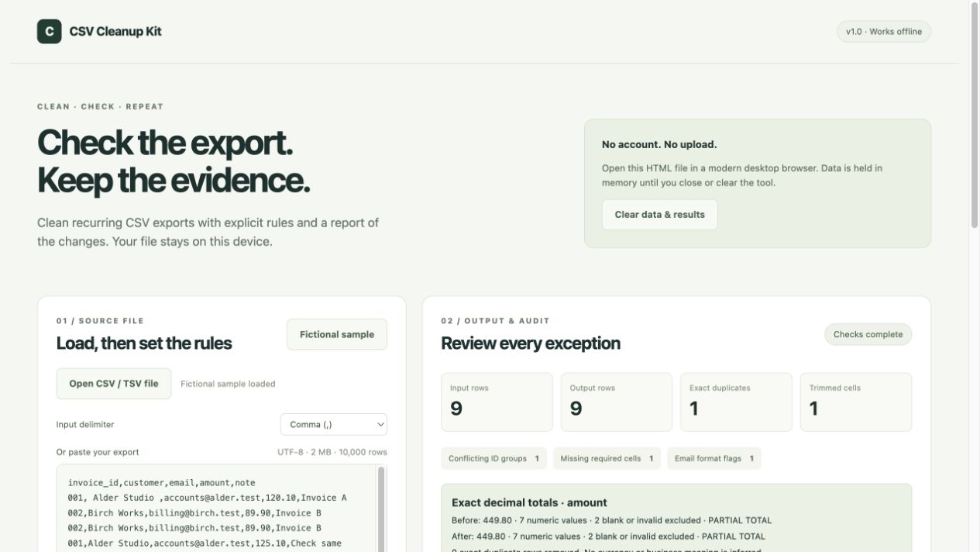The image size is (980, 552).
Task: Click 'Check the export. Keep the evidence.' headline
Action: 174,161
